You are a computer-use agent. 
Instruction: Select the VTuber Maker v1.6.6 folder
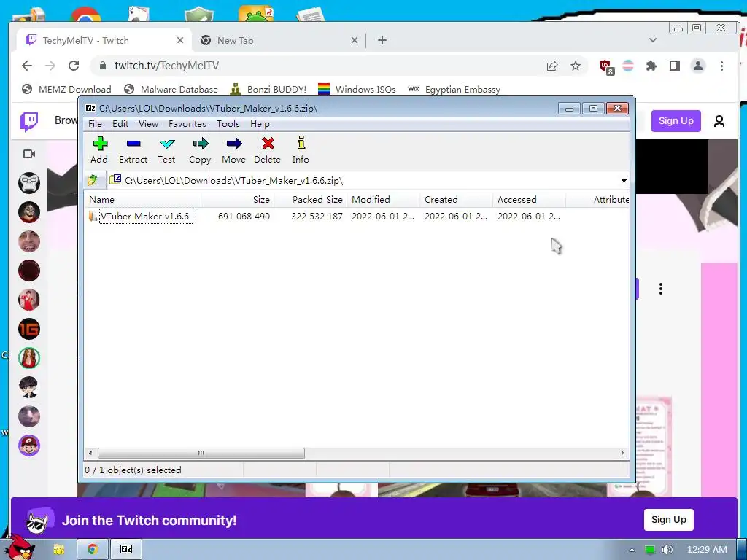coord(146,216)
